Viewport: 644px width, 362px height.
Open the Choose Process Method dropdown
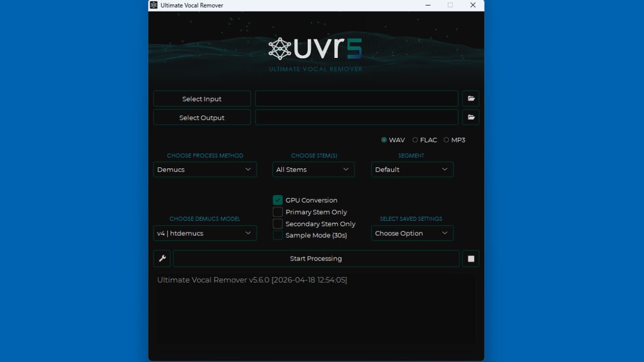[x=204, y=169]
